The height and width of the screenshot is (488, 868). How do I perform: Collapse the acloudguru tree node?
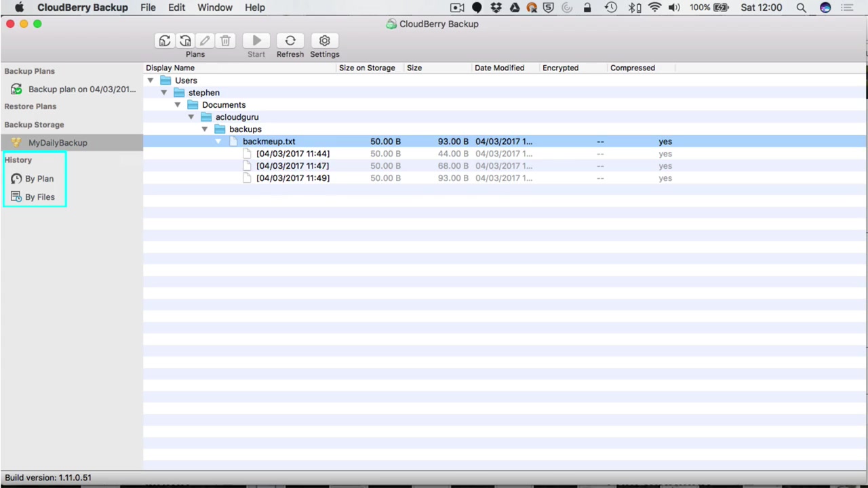point(191,117)
